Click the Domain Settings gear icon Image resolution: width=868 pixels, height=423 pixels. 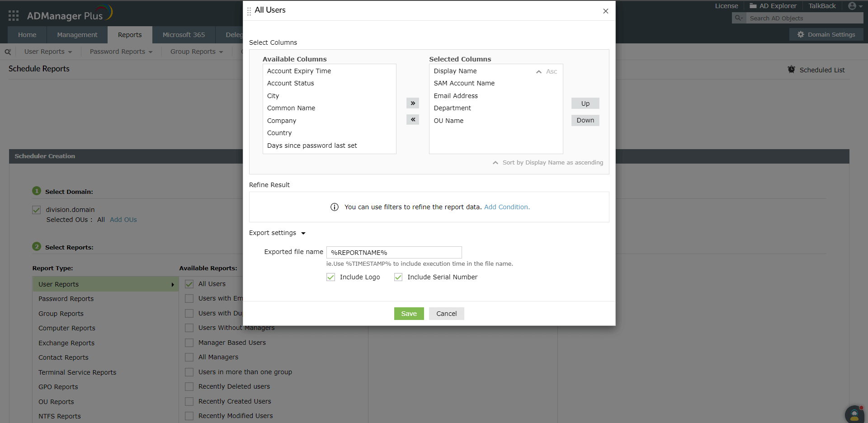point(801,34)
